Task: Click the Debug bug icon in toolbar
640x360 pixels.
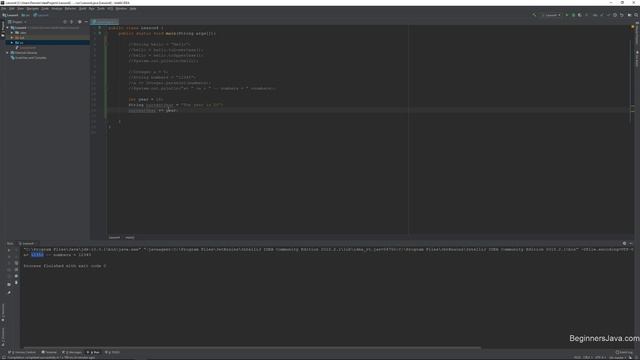Action: pyautogui.click(x=573, y=15)
